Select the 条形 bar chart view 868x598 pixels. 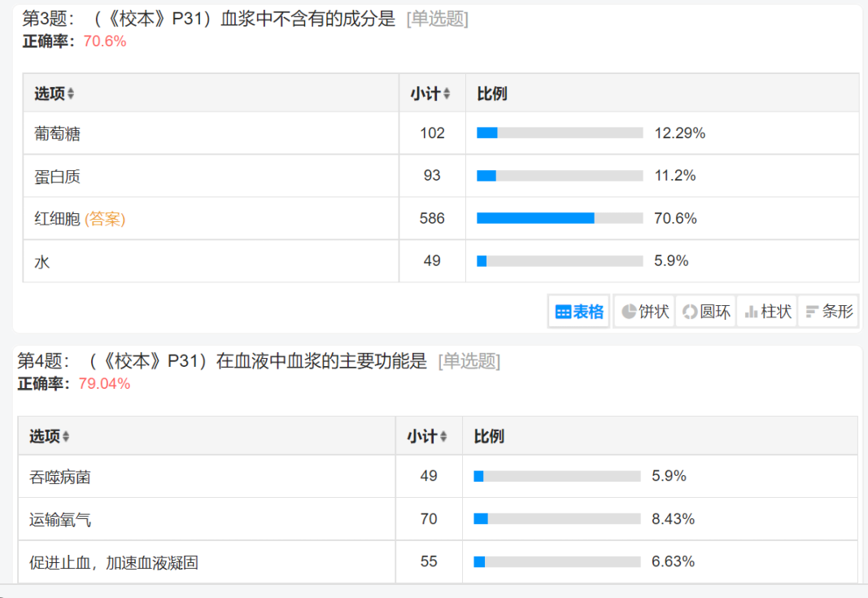tap(828, 312)
